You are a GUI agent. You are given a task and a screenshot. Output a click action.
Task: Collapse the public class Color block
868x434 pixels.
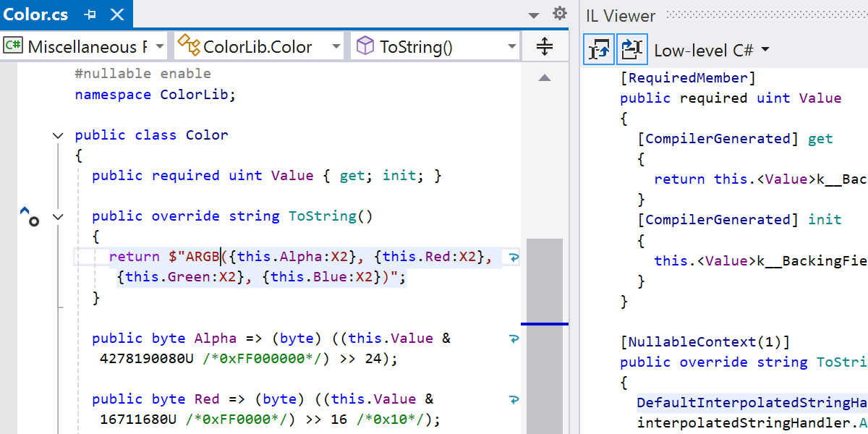click(x=58, y=135)
